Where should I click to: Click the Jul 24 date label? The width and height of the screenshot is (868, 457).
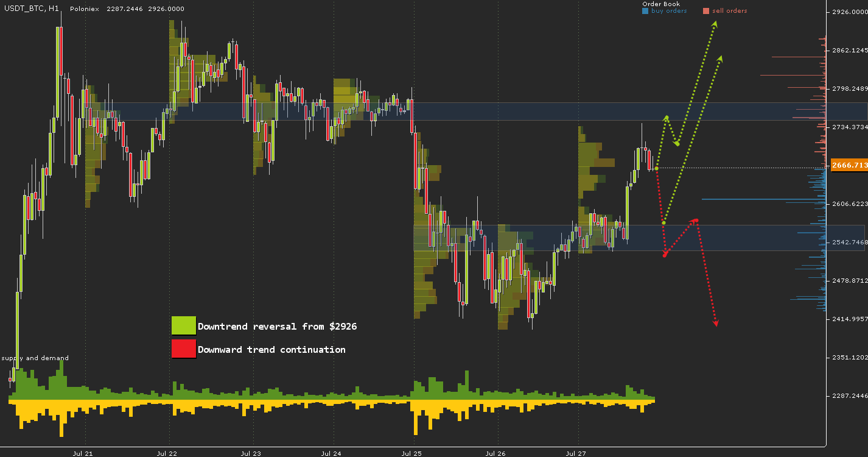331,453
